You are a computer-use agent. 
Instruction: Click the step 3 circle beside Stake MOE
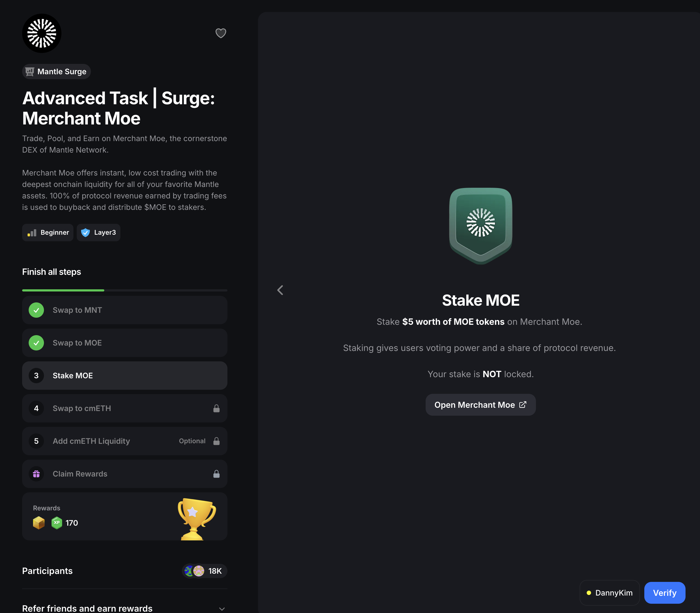tap(36, 376)
